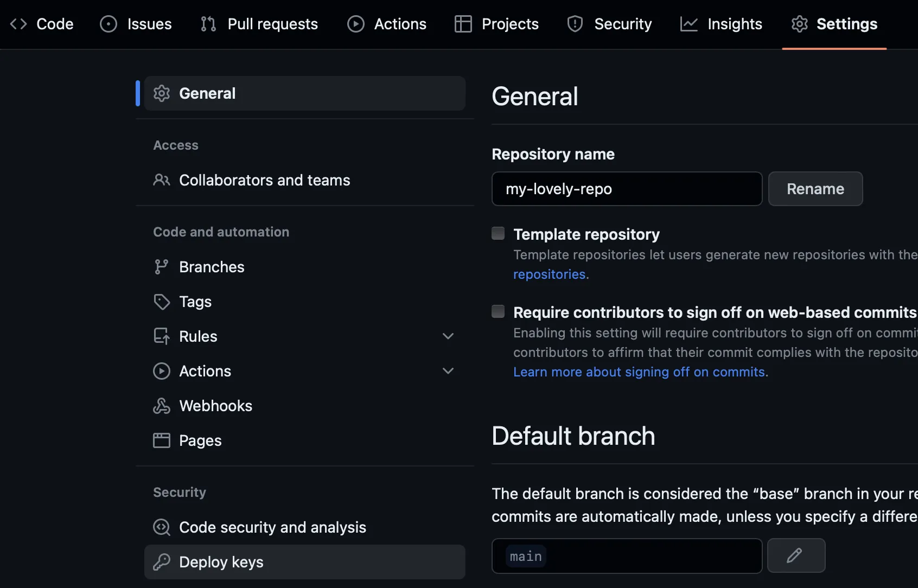Screen dimensions: 918x588
Task: Open Tags settings page
Action: 305,302
